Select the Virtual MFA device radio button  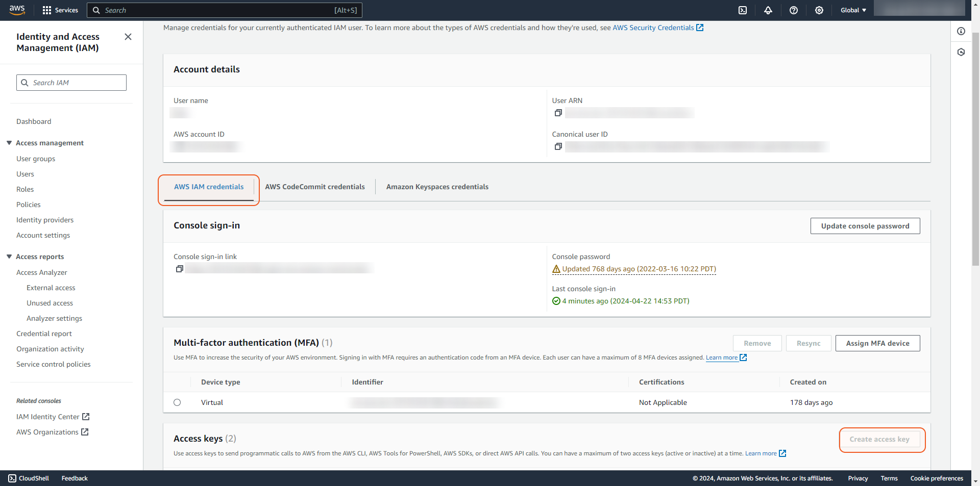click(177, 402)
